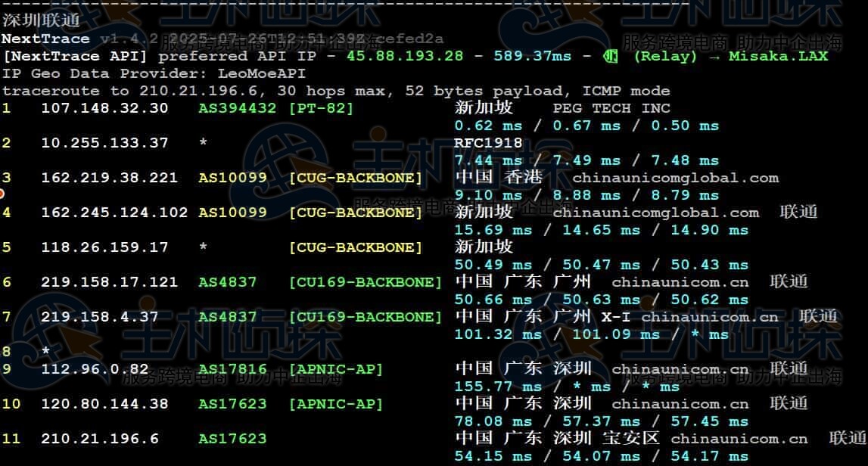Select AS4837 in hop 7 row

pyautogui.click(x=228, y=317)
